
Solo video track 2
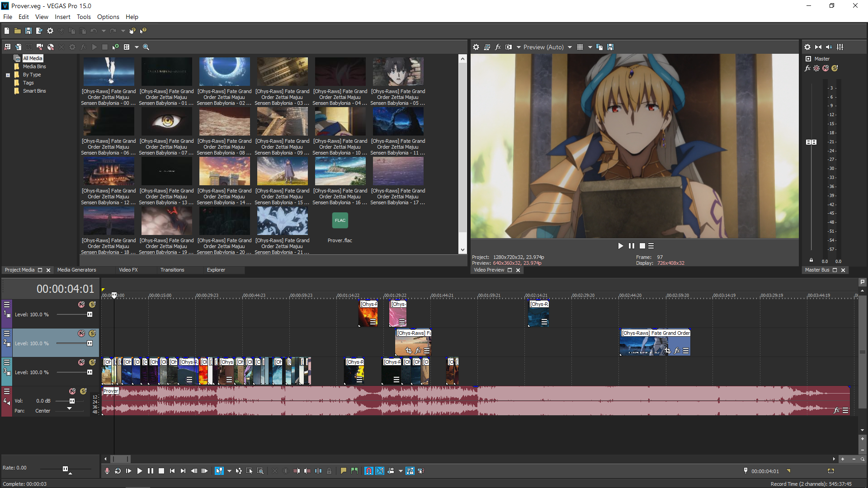(92, 333)
